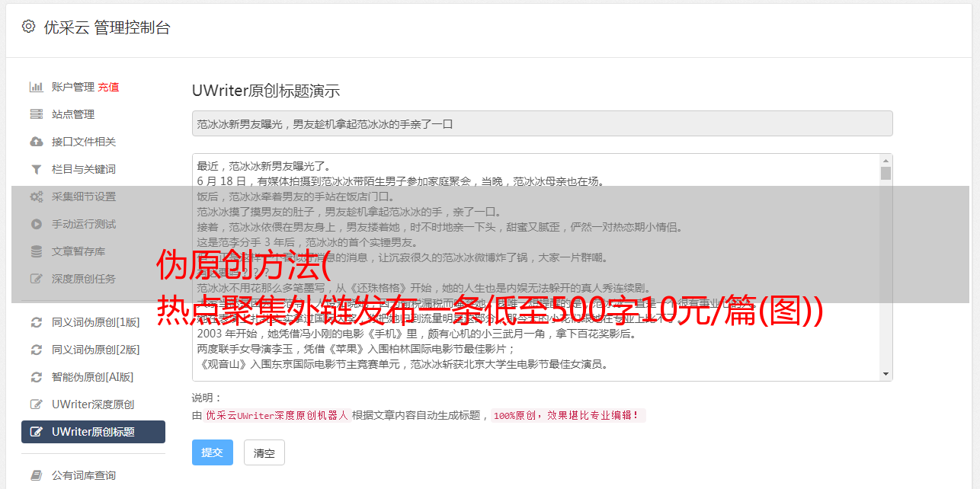Screen dimensions: 980x489
Task: Select the active UWriter原创标题 item
Action: tap(93, 432)
